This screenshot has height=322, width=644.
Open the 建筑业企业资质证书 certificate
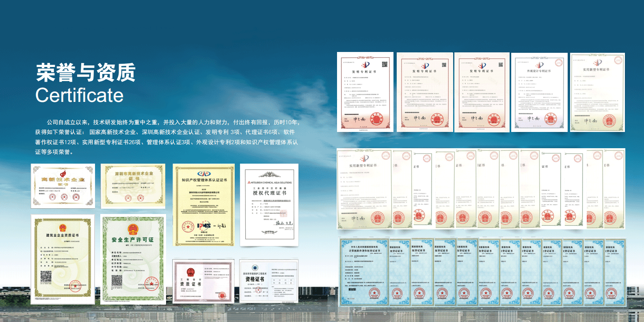(63, 259)
